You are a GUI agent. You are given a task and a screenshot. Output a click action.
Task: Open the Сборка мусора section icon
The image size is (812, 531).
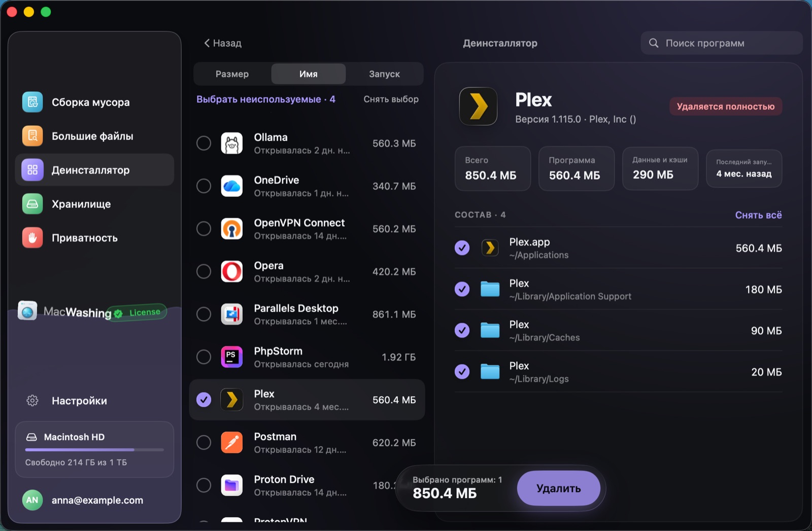[x=32, y=102]
